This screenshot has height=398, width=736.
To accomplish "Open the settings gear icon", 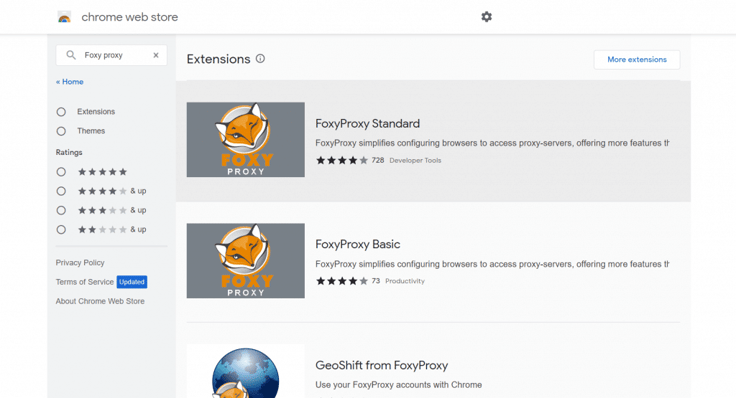I will [x=486, y=17].
